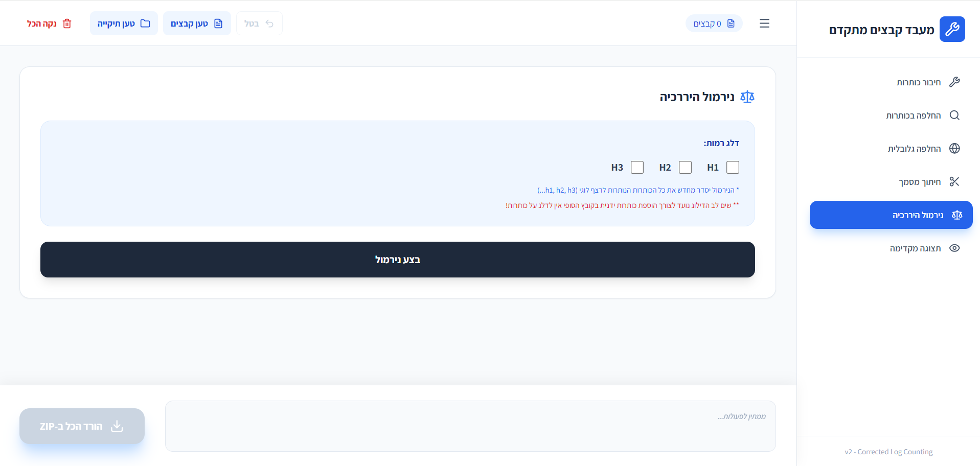Click the log area showing ממתין לפעולות
The image size is (980, 466).
coord(470,426)
